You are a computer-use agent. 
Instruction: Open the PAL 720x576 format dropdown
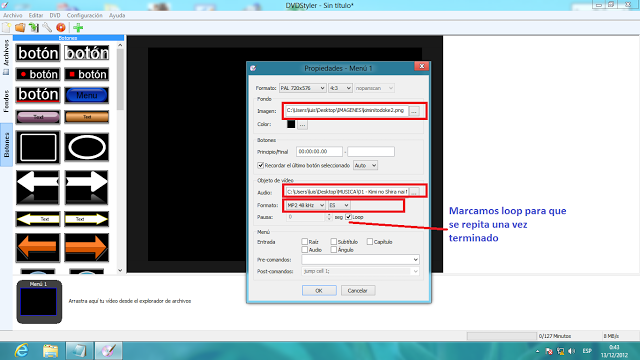pyautogui.click(x=302, y=88)
